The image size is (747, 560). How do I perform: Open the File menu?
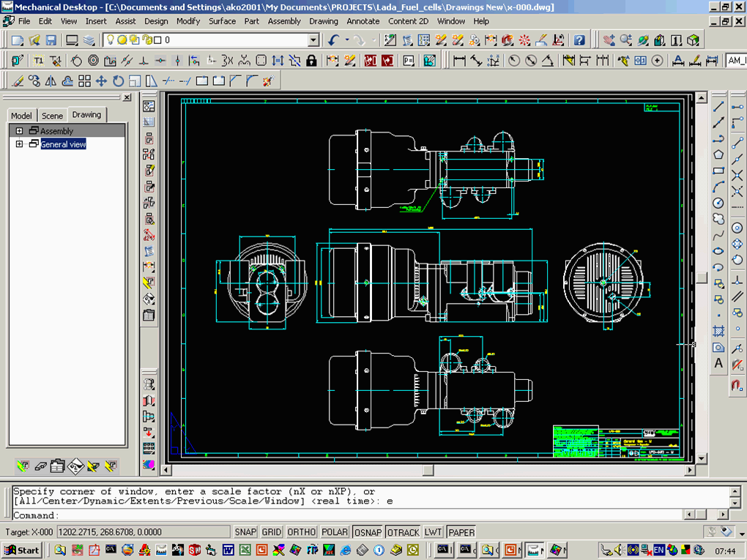24,21
